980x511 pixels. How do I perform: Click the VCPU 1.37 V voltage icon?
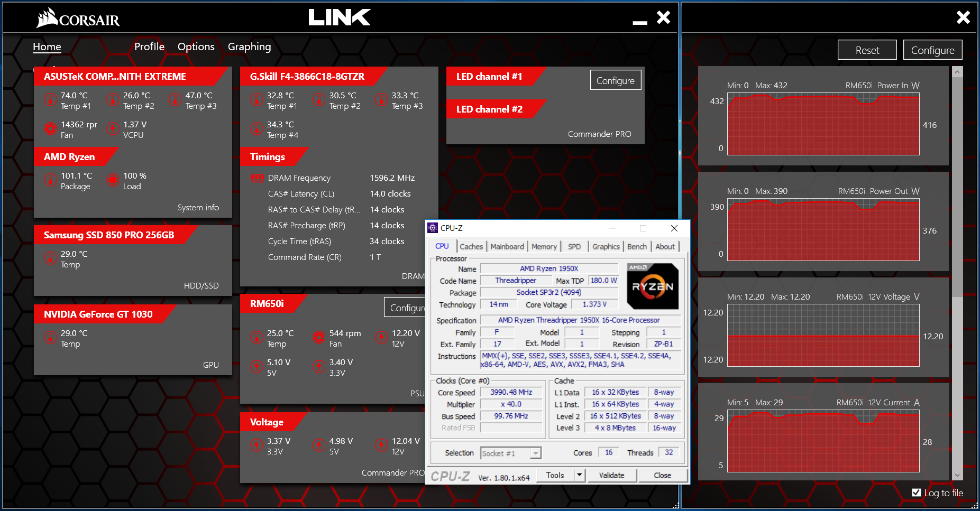(113, 128)
